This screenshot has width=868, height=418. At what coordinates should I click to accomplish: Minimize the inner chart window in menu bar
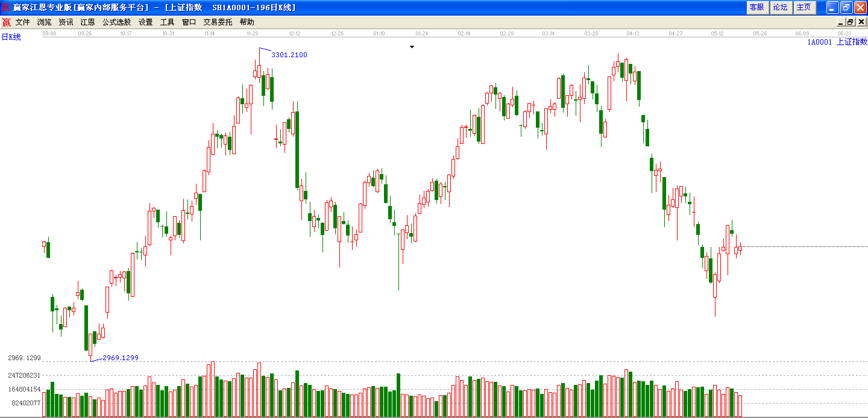[841, 22]
